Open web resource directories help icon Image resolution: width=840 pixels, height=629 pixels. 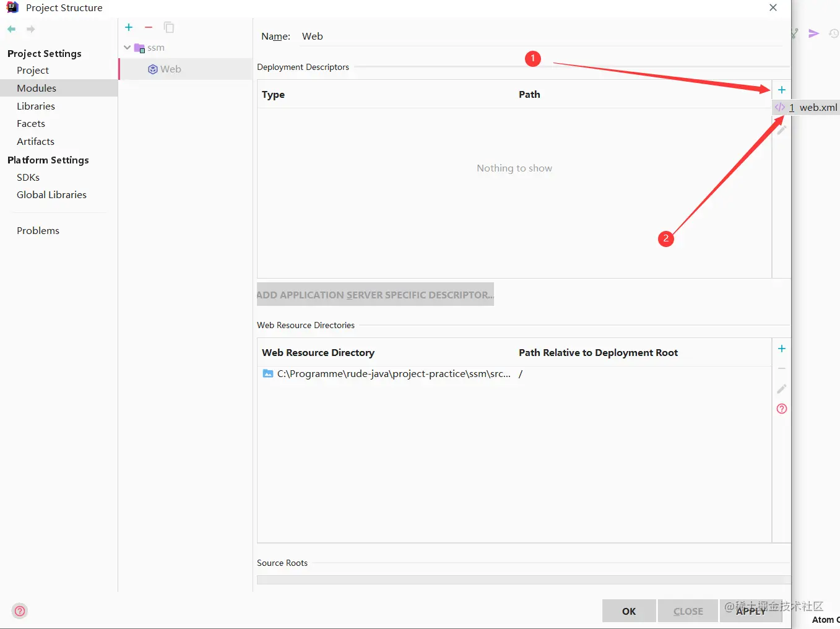click(x=782, y=409)
